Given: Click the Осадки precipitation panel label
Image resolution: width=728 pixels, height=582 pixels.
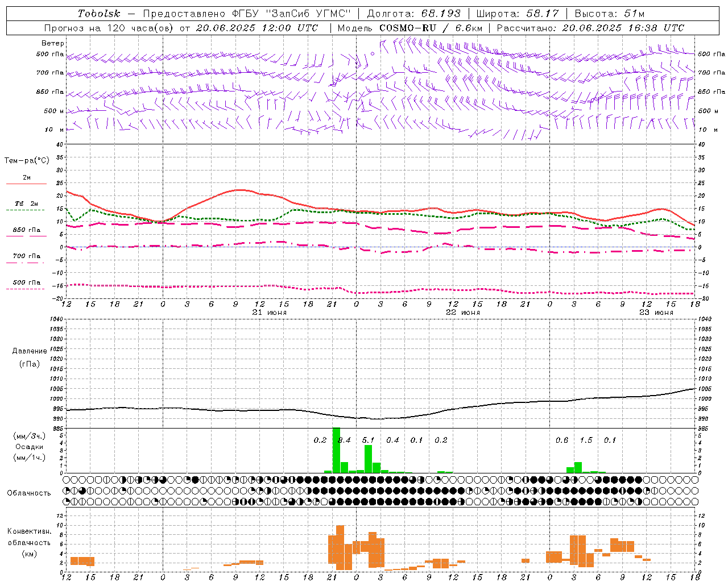Looking at the screenshot, I should (30, 447).
